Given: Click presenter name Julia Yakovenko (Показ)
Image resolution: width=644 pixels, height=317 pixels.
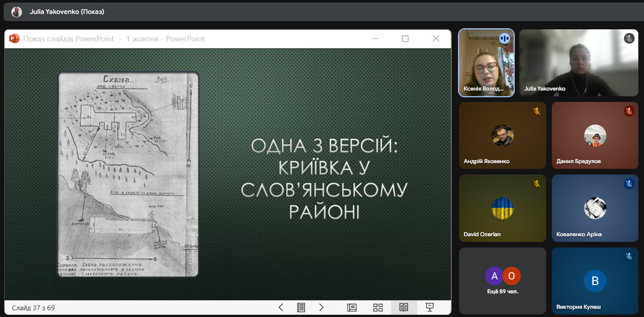Looking at the screenshot, I should (67, 11).
